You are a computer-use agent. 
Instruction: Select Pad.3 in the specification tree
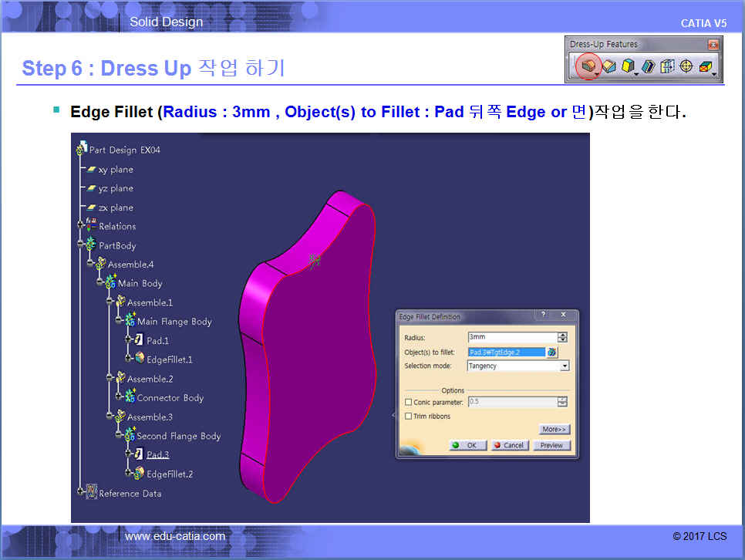coord(157,455)
